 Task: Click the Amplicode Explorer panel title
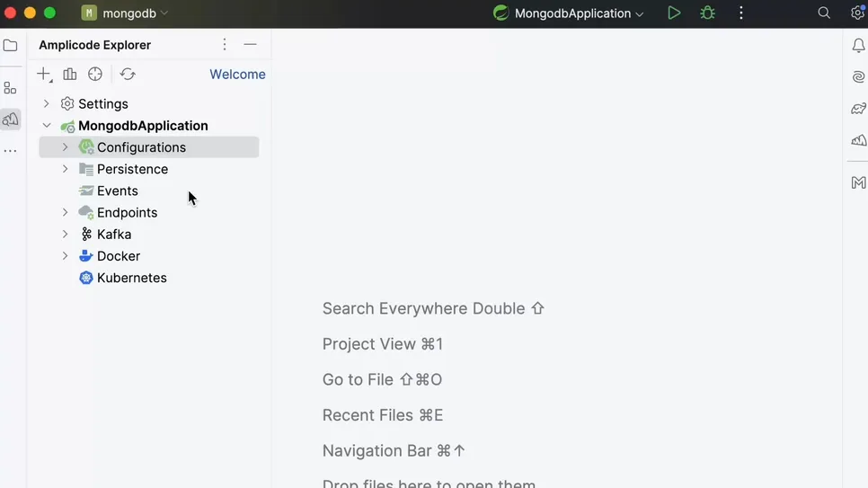[x=94, y=45]
